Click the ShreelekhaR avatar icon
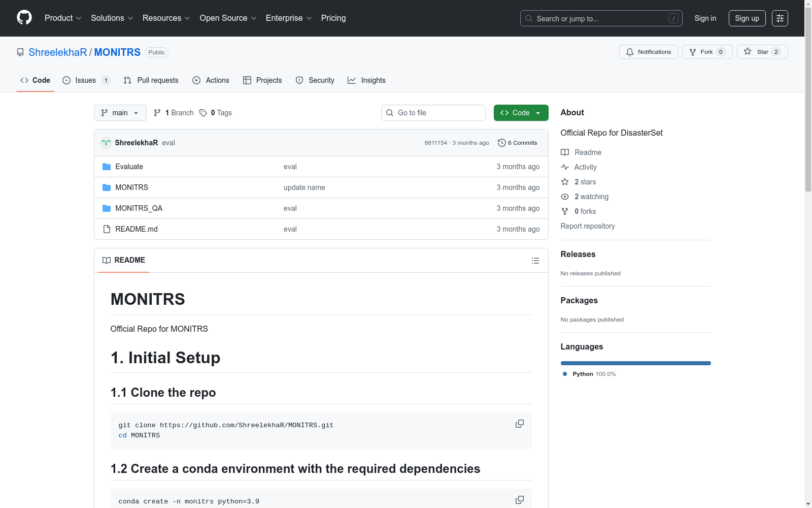 106,143
